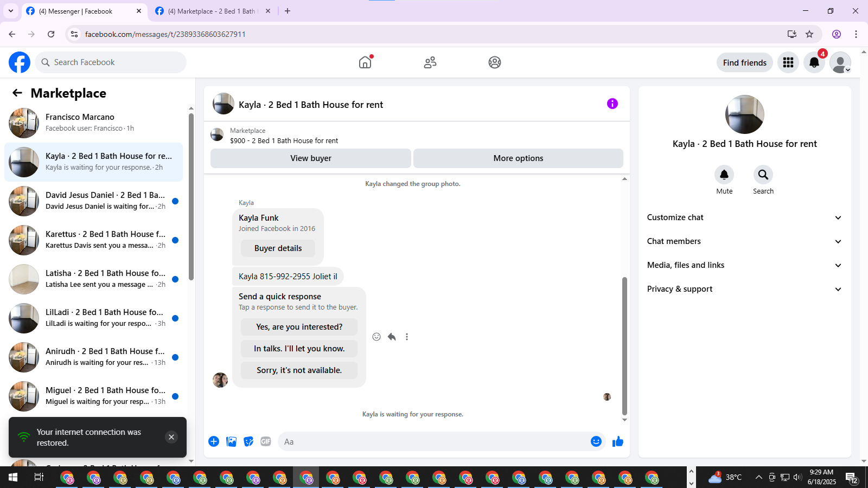Open the account profile picture menu
868x488 pixels.
[x=840, y=62]
